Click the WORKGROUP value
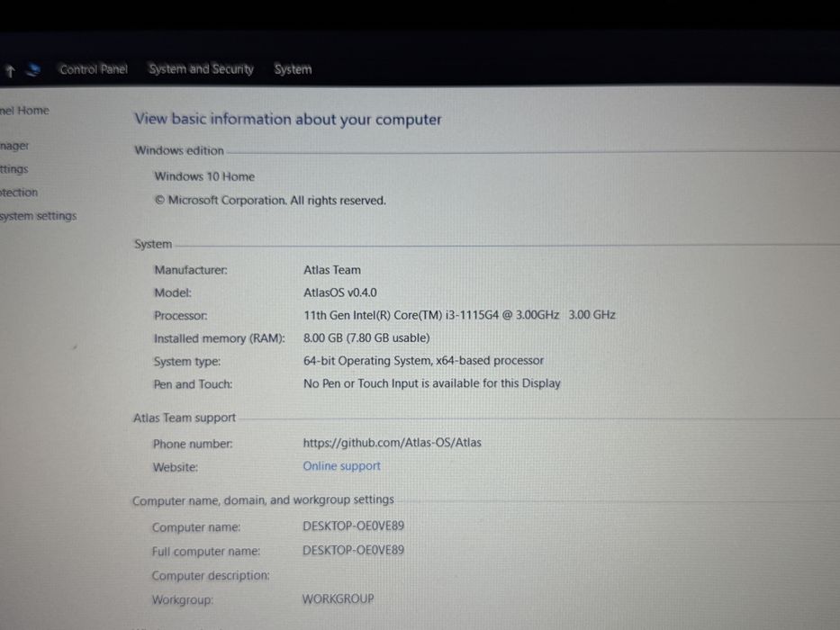840x630 pixels. [338, 598]
